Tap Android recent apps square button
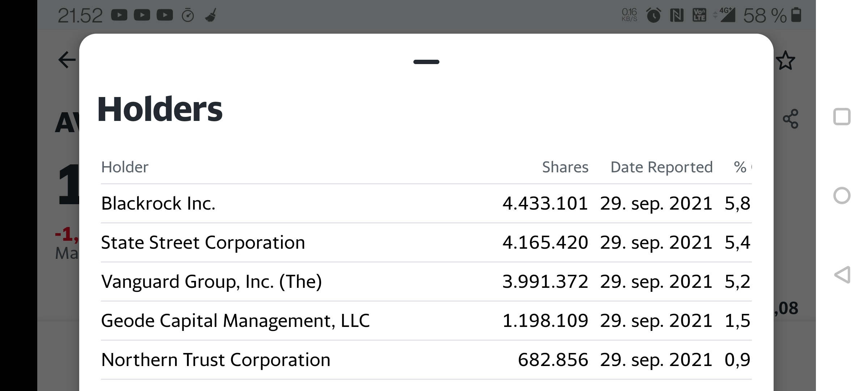 (842, 117)
